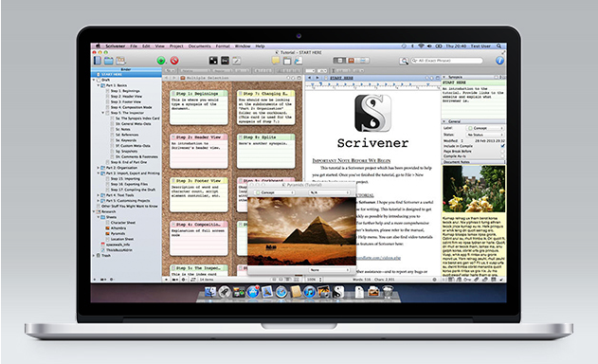Open the Collections folder toolbar icon
Screen dimensions: 598x364
point(109,61)
